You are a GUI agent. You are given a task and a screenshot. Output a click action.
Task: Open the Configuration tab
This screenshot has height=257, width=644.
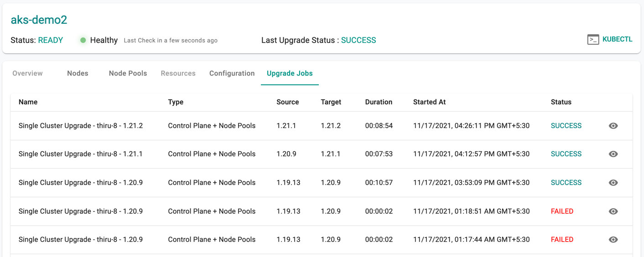[x=232, y=73]
